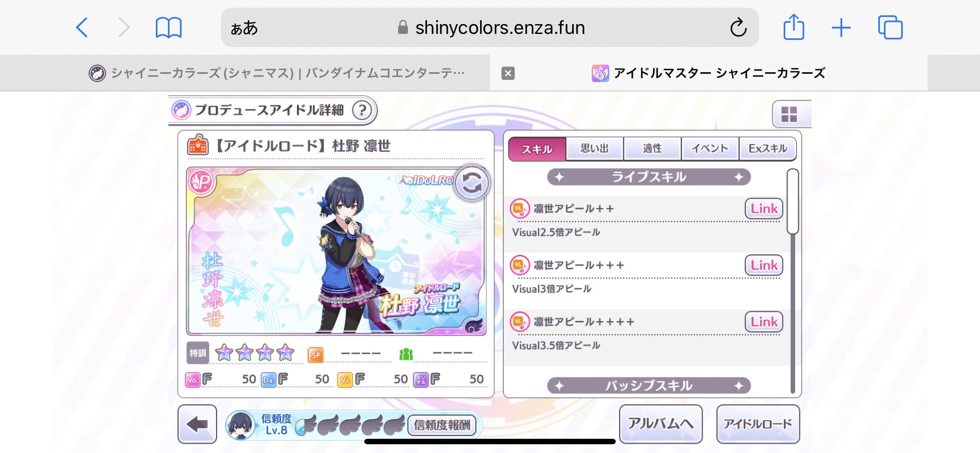The height and width of the screenshot is (453, 980).
Task: Select the Exスキル tab
Action: click(768, 148)
